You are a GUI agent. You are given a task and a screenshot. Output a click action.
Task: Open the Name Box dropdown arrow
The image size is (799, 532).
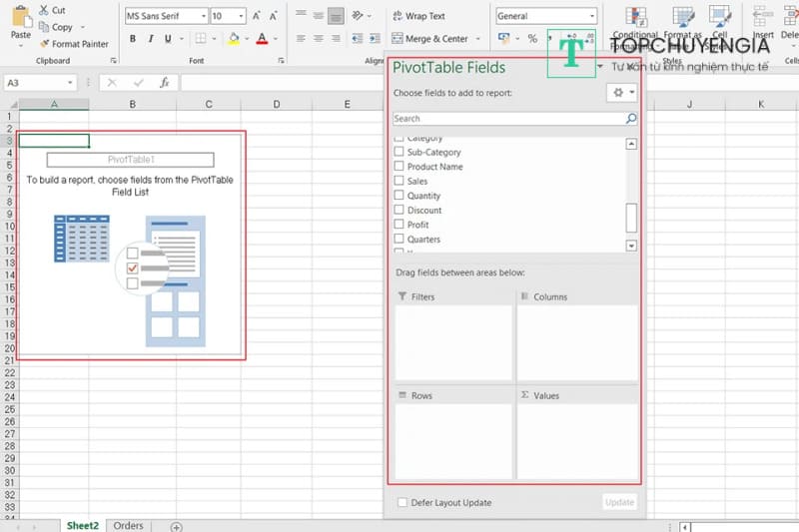pyautogui.click(x=70, y=83)
